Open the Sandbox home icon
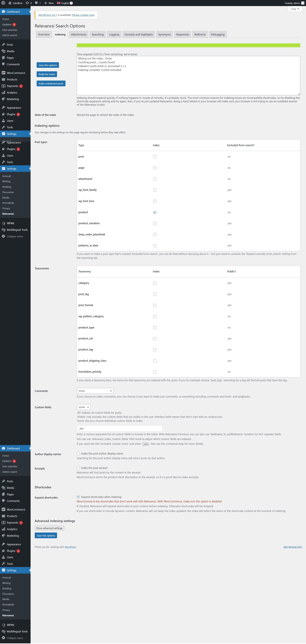The image size is (306, 644). pyautogui.click(x=10, y=3)
